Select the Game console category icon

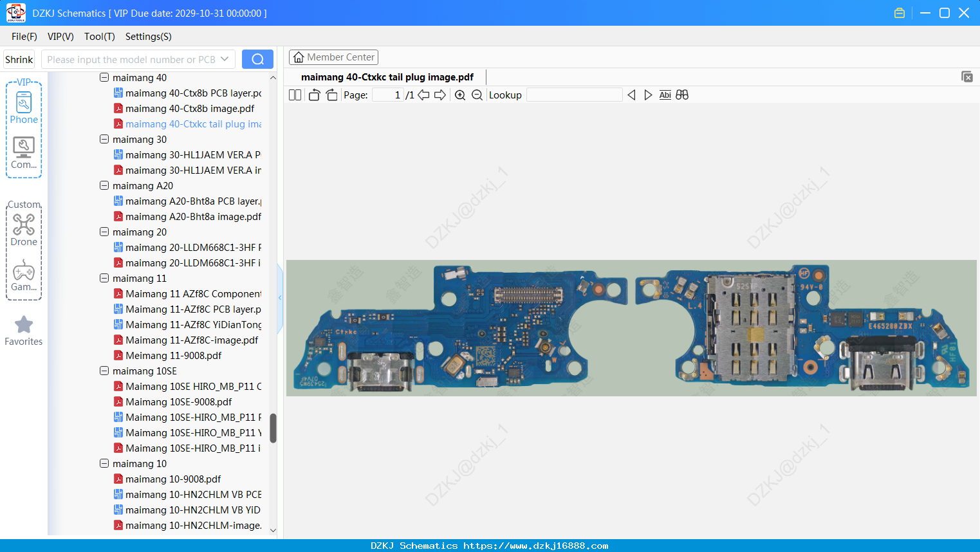(24, 275)
